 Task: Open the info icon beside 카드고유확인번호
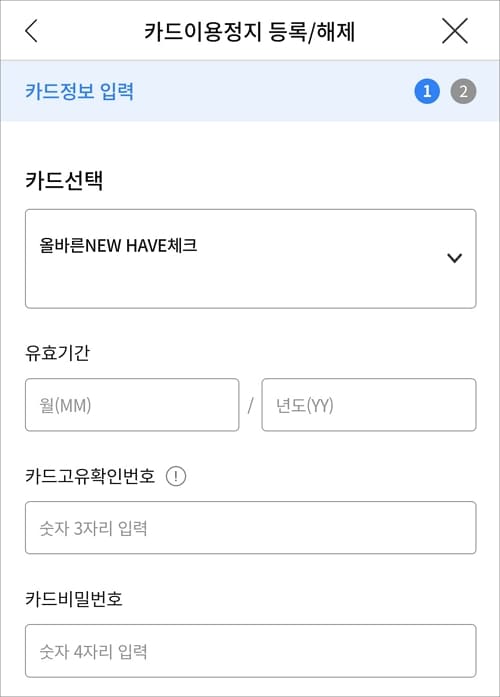pos(176,476)
